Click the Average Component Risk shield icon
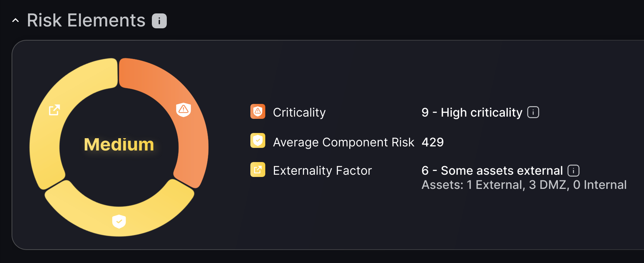 point(258,140)
